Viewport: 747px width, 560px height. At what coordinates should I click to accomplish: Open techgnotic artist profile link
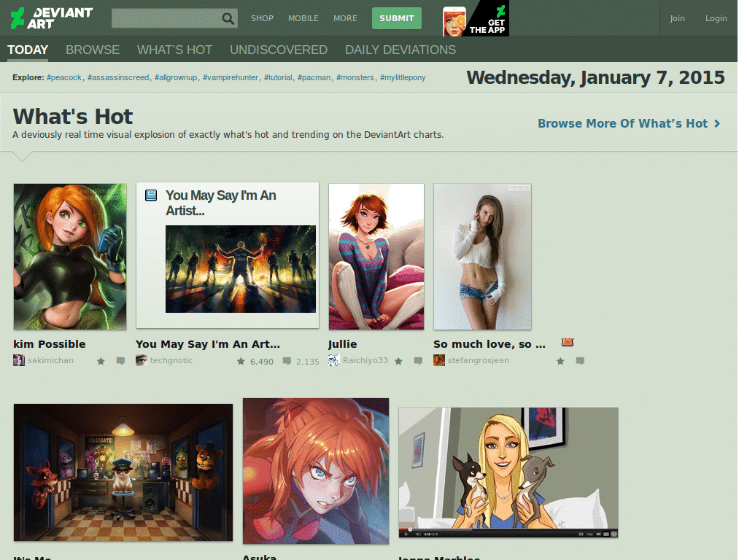[x=171, y=360]
